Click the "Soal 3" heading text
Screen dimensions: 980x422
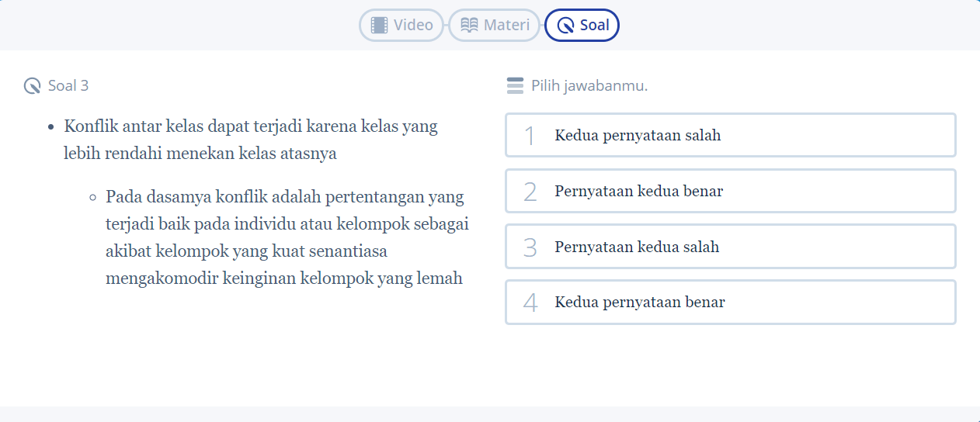pyautogui.click(x=68, y=85)
